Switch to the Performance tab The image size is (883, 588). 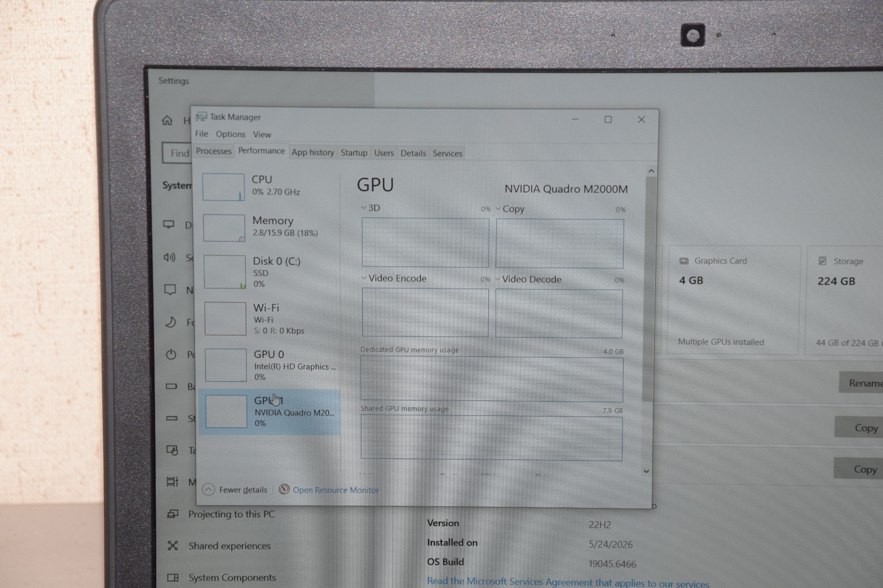262,151
